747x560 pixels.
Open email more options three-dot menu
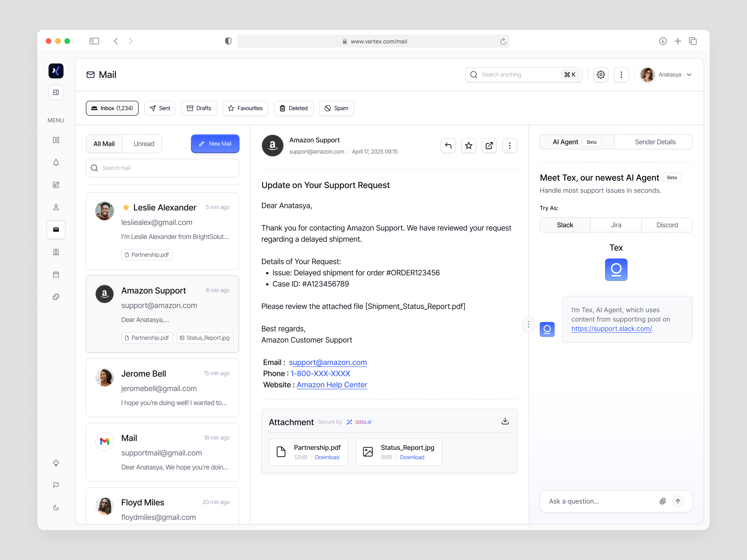[x=510, y=146]
